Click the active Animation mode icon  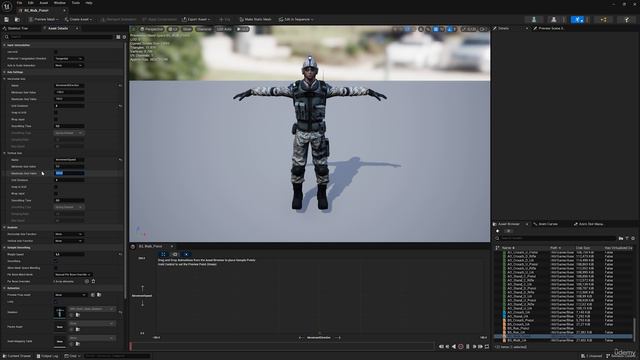coord(578,19)
